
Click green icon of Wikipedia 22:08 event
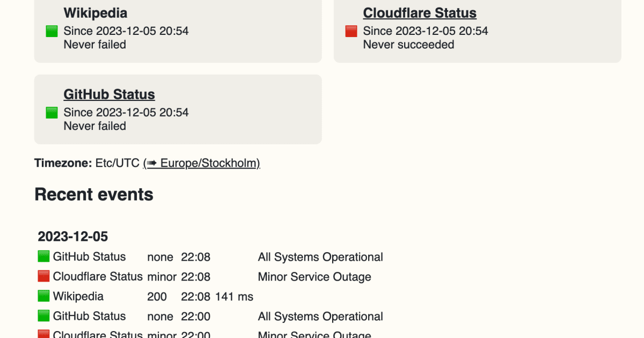tap(43, 296)
